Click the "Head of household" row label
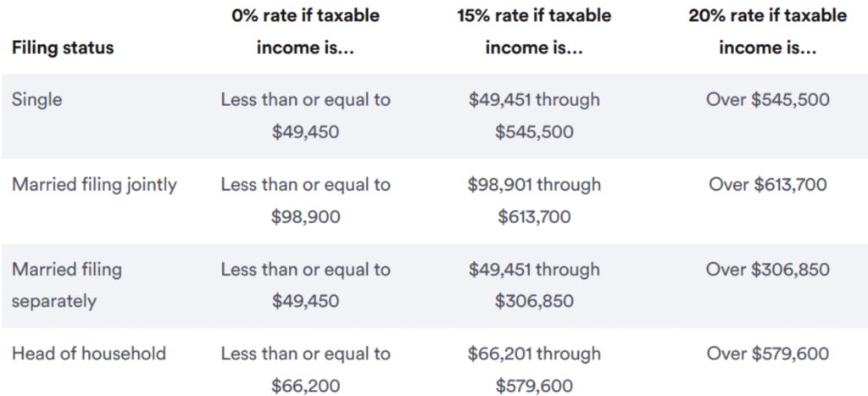The image size is (868, 396). 89,354
